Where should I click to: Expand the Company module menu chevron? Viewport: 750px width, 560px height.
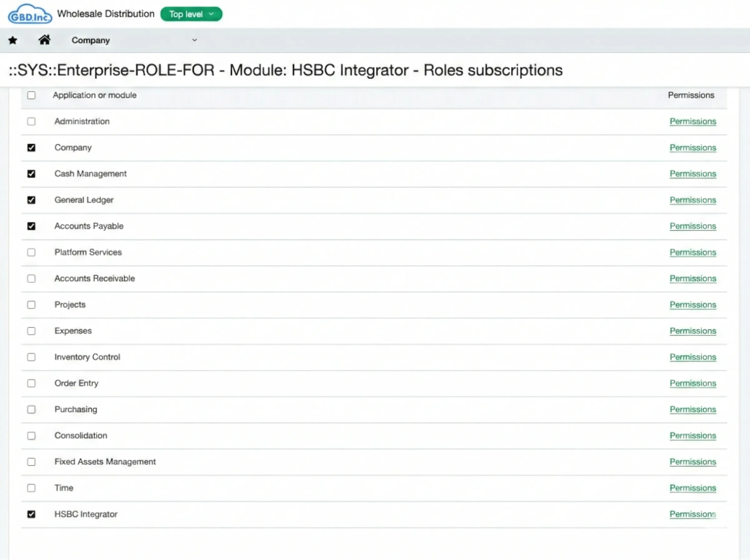(x=195, y=40)
